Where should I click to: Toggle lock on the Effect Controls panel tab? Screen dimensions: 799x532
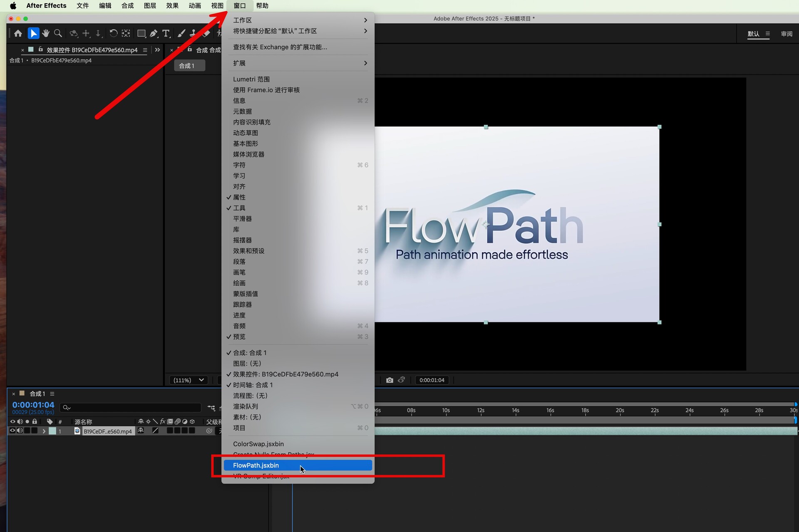(x=40, y=49)
